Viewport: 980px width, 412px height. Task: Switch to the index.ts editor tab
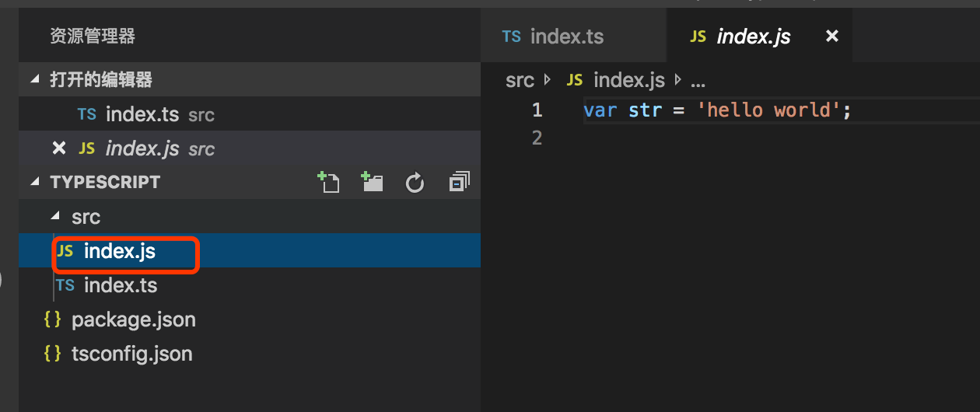tap(566, 37)
